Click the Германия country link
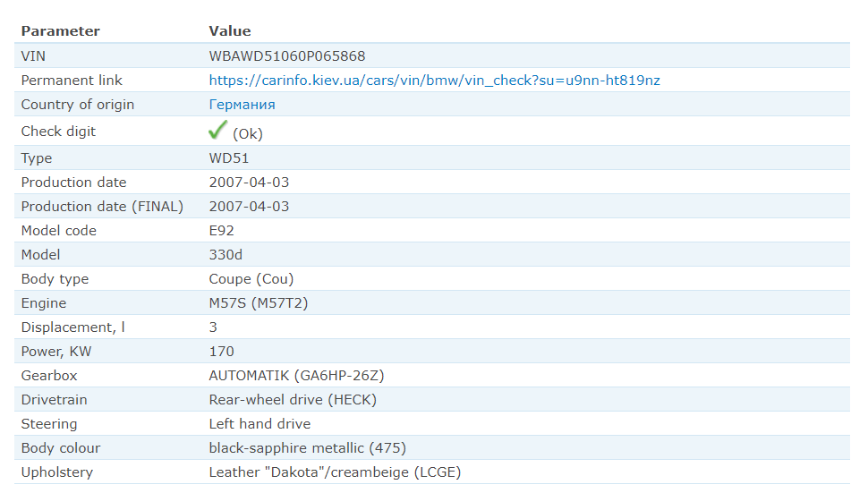This screenshot has height=493, width=868. [242, 105]
